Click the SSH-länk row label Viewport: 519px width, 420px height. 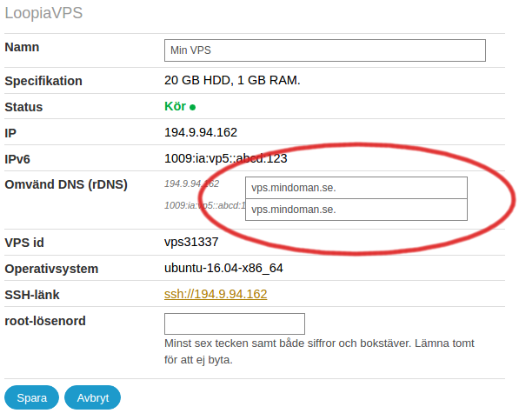point(32,295)
